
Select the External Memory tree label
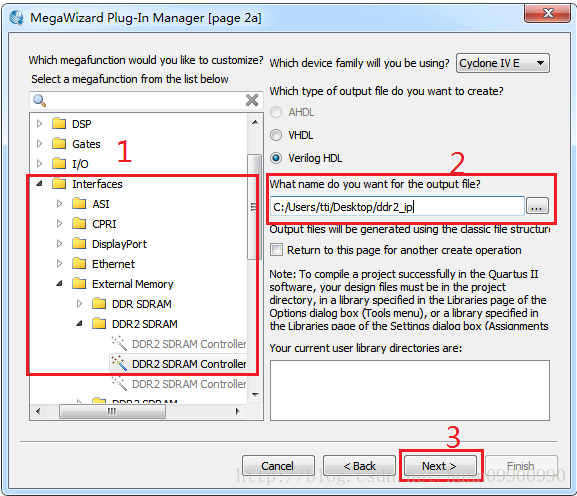132,284
